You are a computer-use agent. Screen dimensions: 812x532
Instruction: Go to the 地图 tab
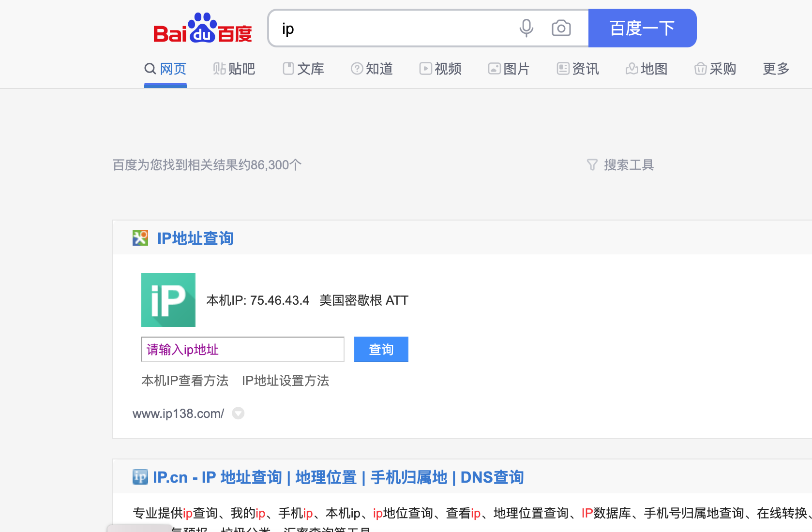(x=647, y=69)
